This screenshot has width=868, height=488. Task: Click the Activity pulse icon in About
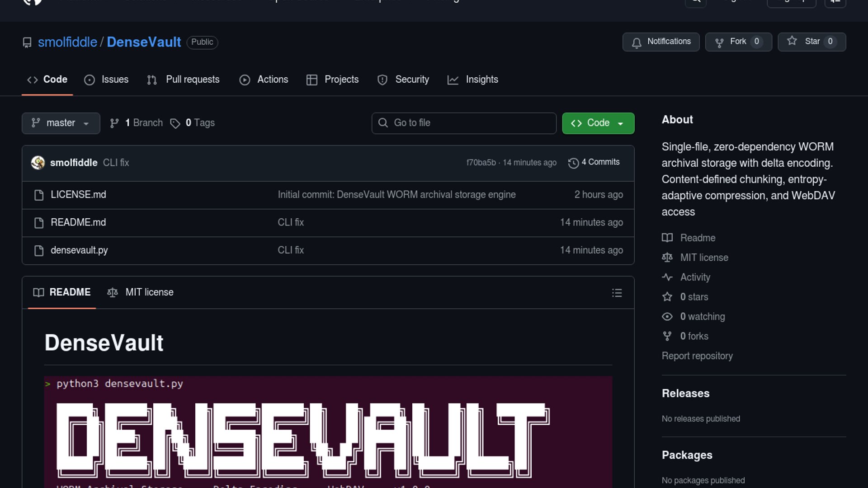click(x=667, y=277)
